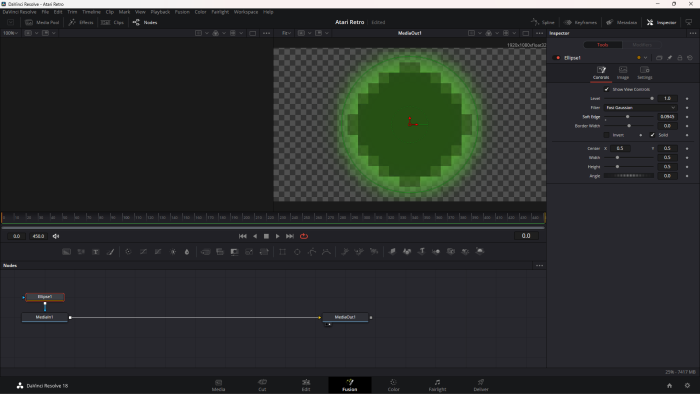This screenshot has height=394, width=700.
Task: Show the Metadata panel
Action: click(621, 22)
